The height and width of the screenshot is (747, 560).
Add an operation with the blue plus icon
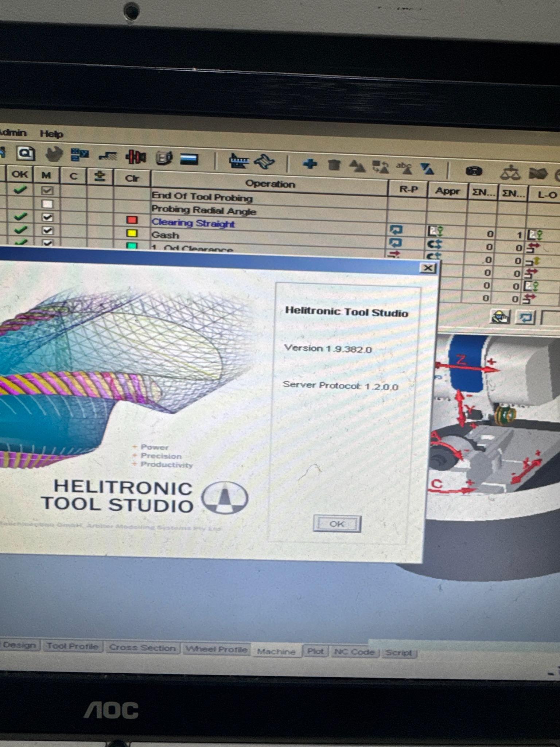coord(310,164)
